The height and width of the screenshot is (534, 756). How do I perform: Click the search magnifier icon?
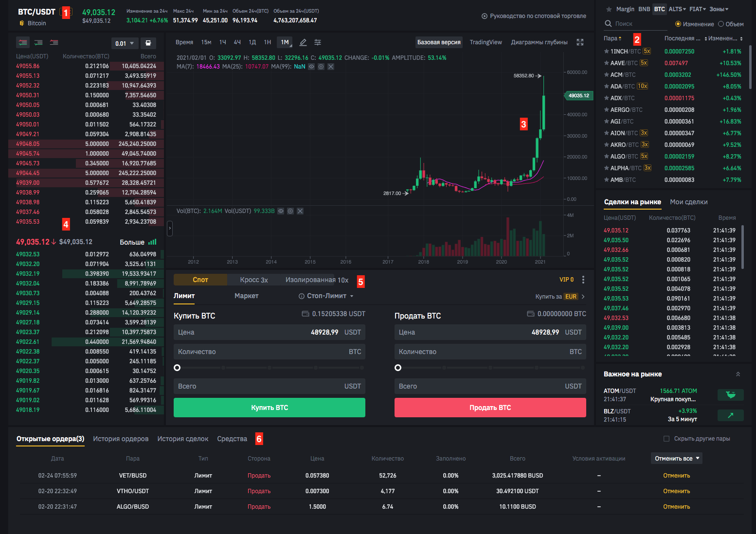tap(608, 23)
